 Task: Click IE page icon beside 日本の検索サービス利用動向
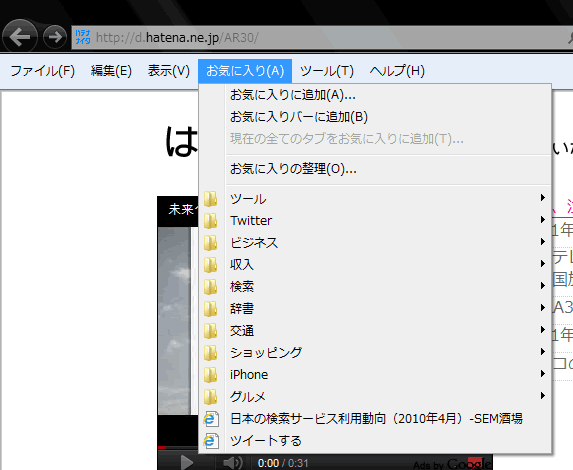pos(211,419)
